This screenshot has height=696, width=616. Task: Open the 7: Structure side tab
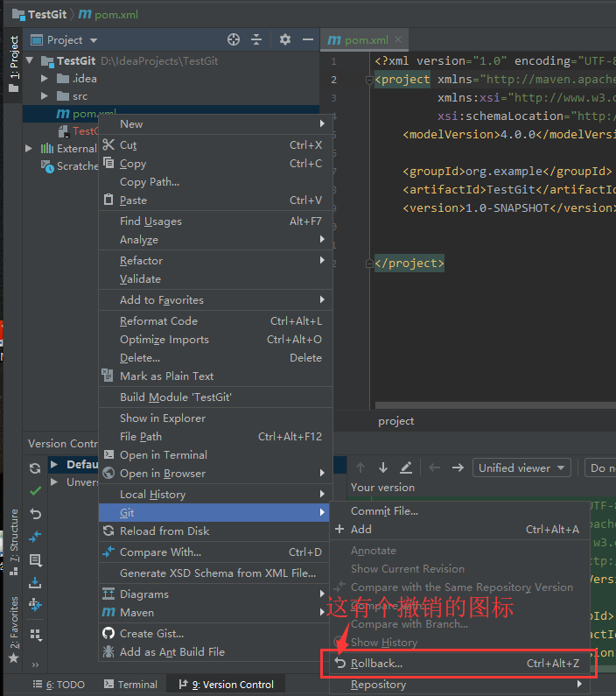14,542
